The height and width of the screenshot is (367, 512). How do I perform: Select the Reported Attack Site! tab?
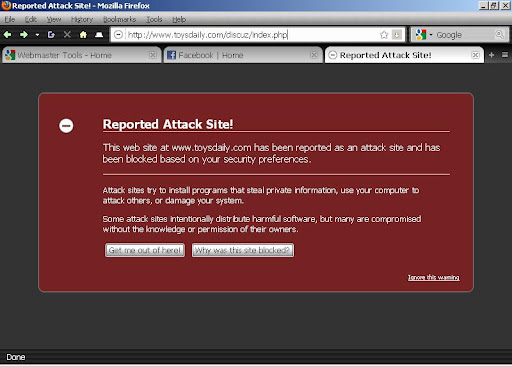click(x=404, y=55)
